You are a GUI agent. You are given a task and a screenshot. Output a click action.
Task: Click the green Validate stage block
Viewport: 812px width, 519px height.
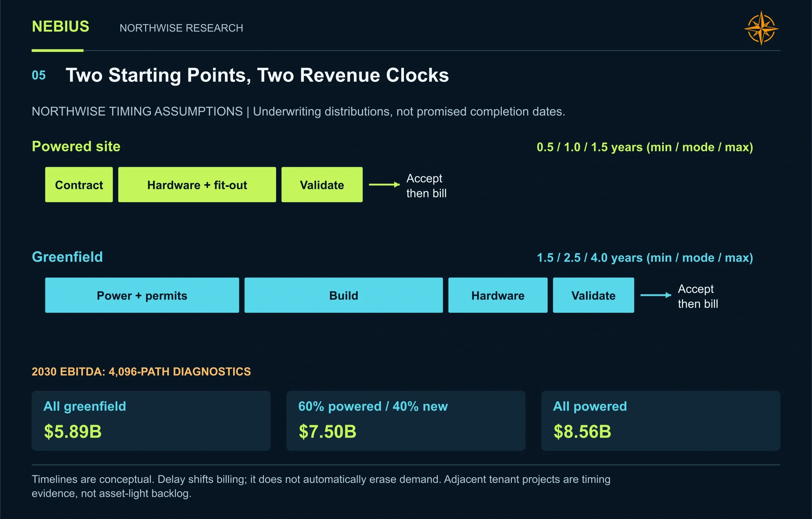(322, 185)
